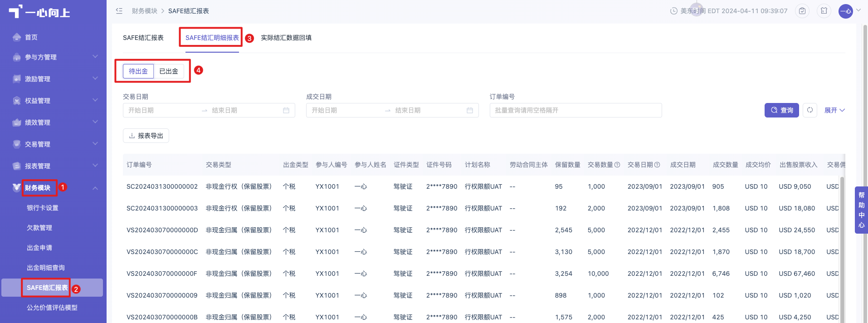
Task: Click order number VS2024030700000009
Action: point(162,295)
